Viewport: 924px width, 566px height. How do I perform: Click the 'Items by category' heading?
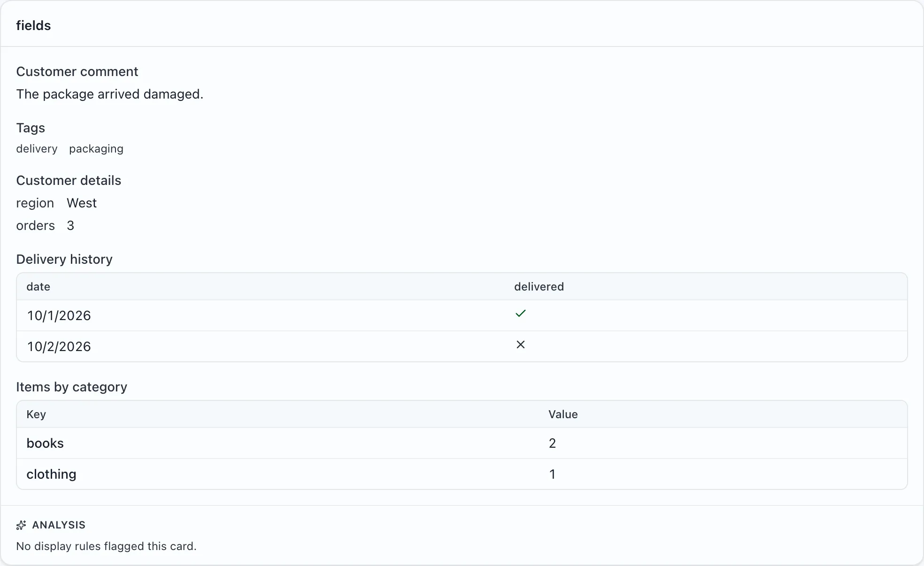pos(72,387)
